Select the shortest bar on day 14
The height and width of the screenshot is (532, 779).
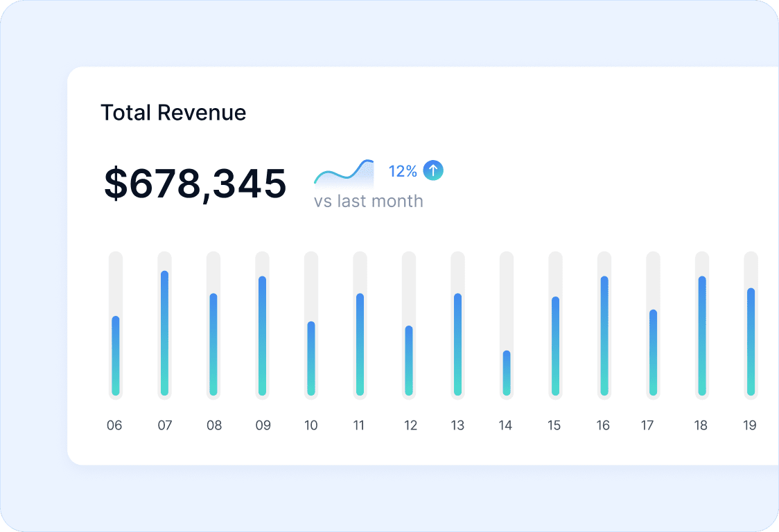coord(505,374)
